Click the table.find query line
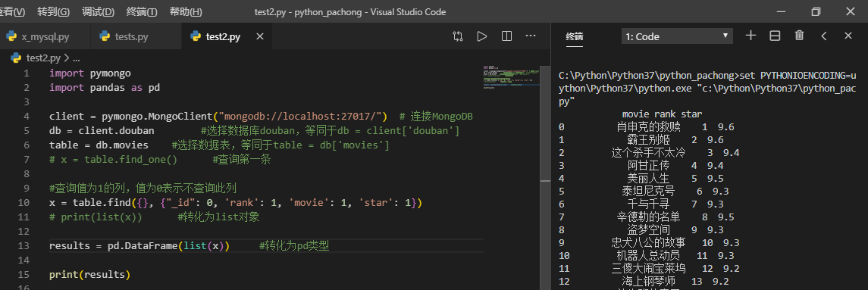 pos(235,203)
